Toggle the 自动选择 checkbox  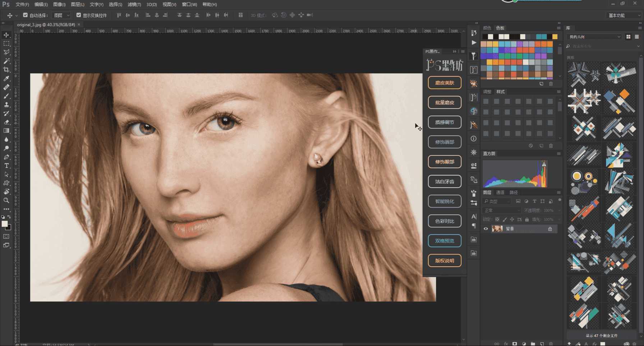coord(25,15)
